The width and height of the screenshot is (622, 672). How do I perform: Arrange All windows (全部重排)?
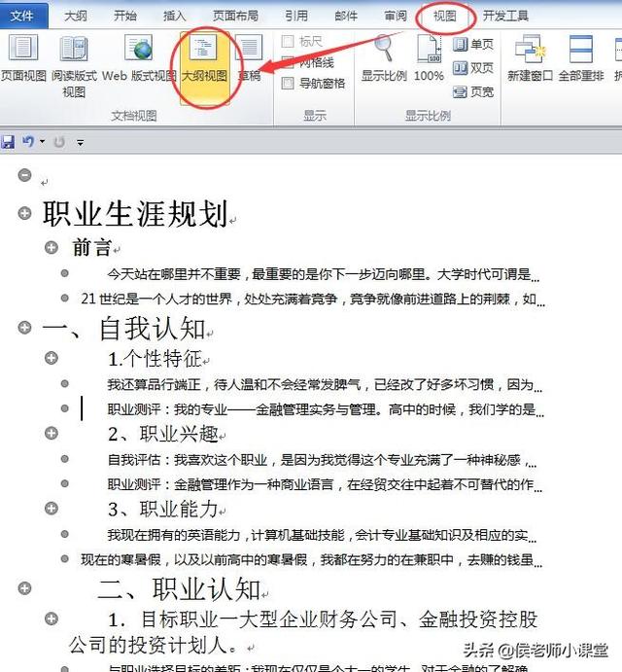coord(581,60)
